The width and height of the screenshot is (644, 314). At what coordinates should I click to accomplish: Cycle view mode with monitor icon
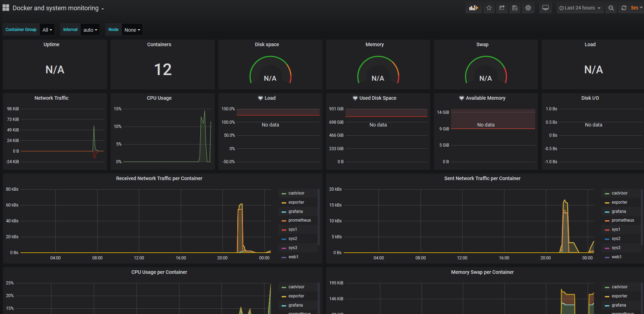545,8
